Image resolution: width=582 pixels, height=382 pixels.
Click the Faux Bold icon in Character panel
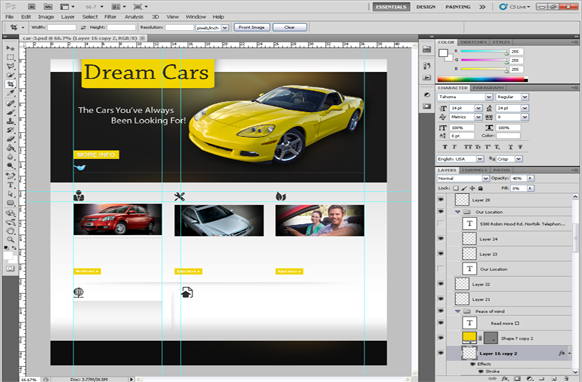click(x=445, y=147)
